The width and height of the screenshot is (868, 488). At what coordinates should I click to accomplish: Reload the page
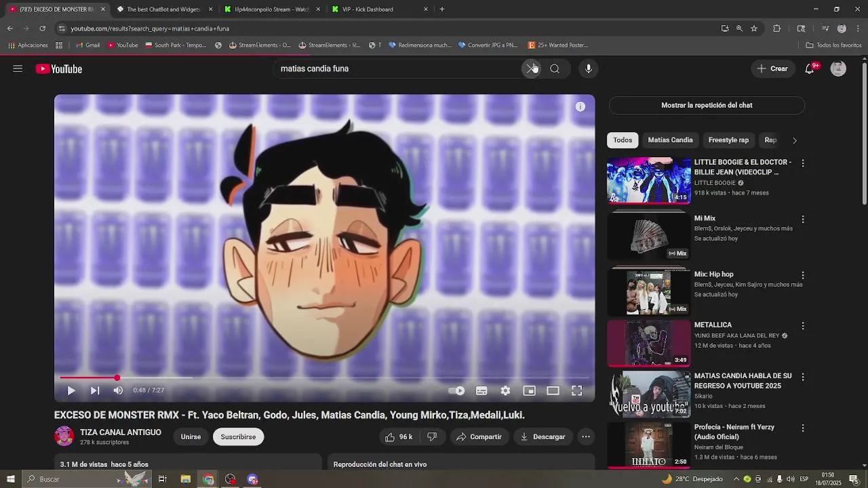click(x=42, y=28)
